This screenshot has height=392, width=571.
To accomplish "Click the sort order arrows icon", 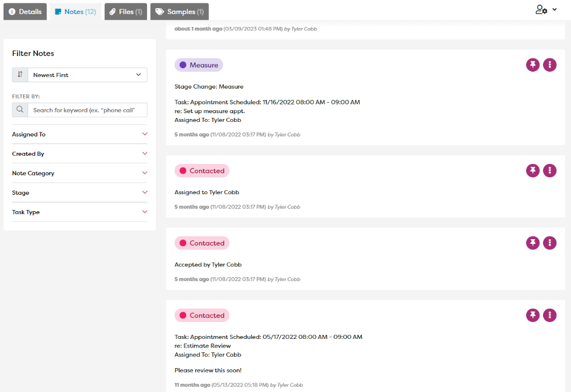I will coord(20,75).
